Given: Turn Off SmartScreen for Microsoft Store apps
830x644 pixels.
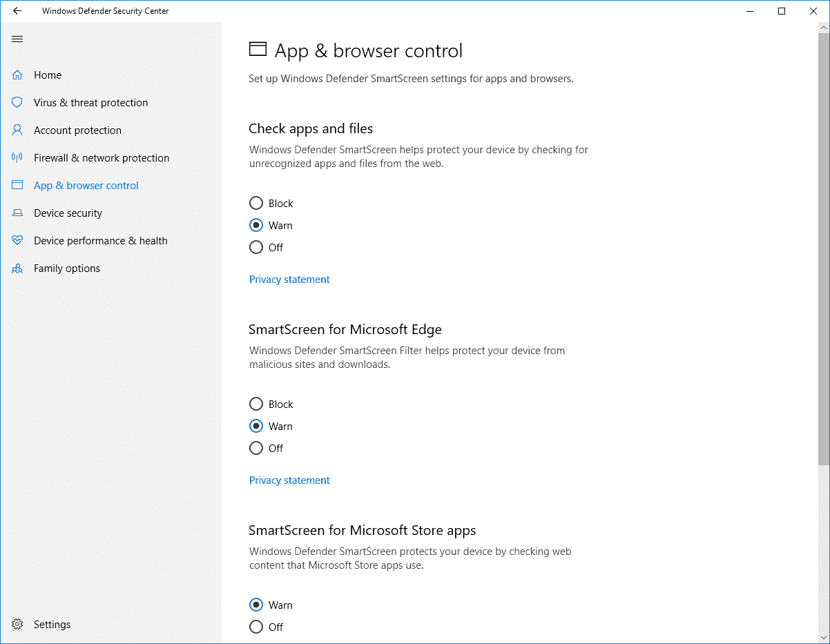Looking at the screenshot, I should pyautogui.click(x=256, y=627).
